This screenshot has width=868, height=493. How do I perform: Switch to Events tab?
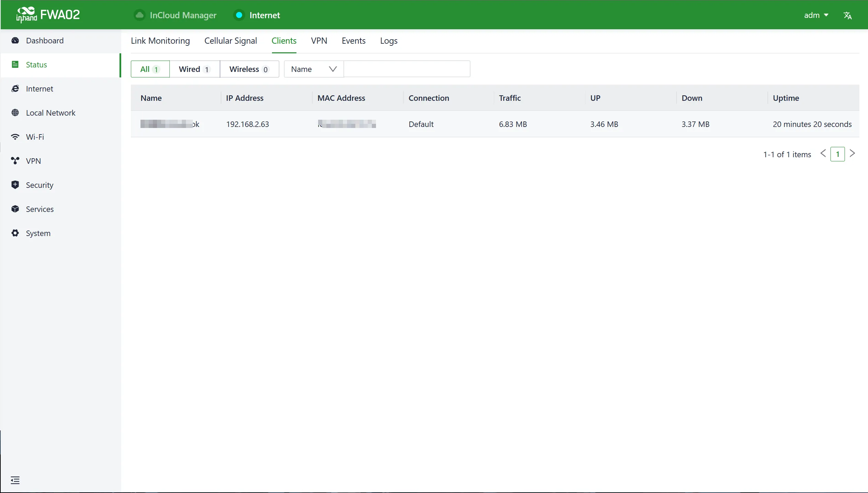(354, 41)
